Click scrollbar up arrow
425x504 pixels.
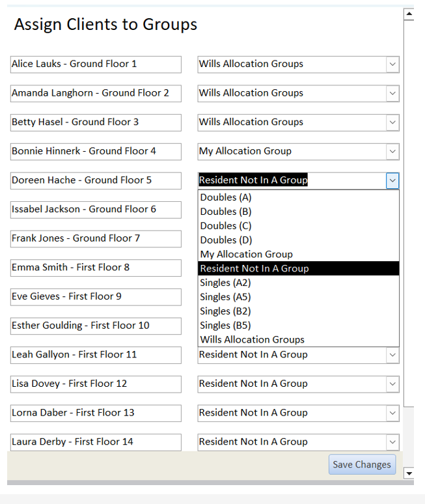[409, 14]
